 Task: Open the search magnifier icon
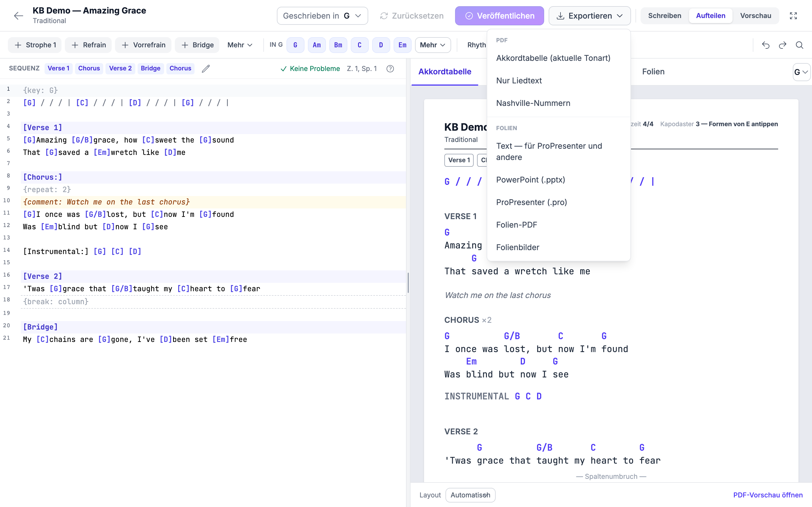coord(800,45)
